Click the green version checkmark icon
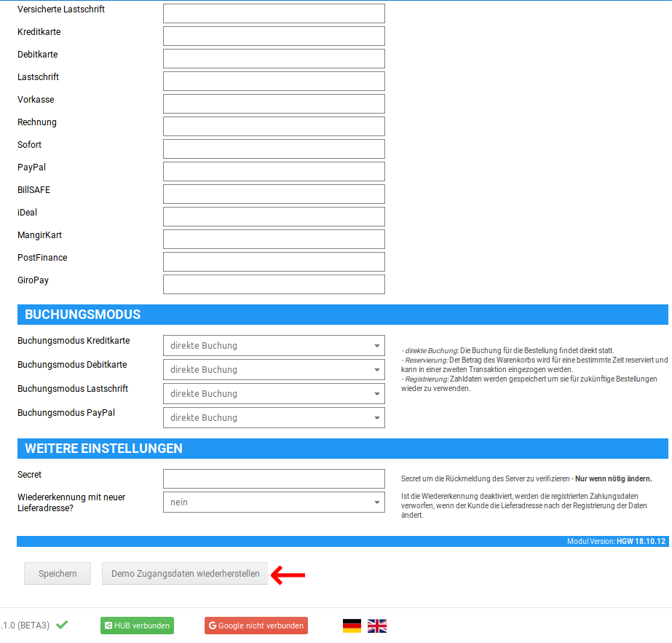The height and width of the screenshot is (643, 672). coord(62,625)
